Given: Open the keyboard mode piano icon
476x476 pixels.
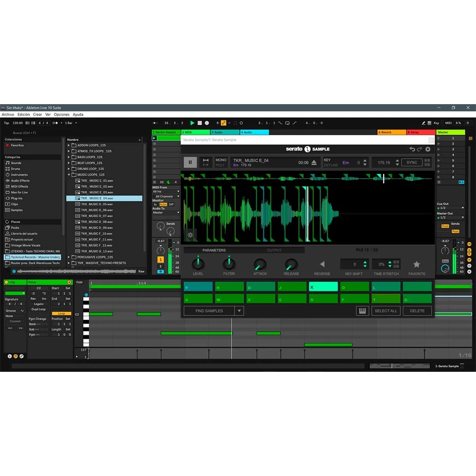Looking at the screenshot, I should (x=362, y=311).
